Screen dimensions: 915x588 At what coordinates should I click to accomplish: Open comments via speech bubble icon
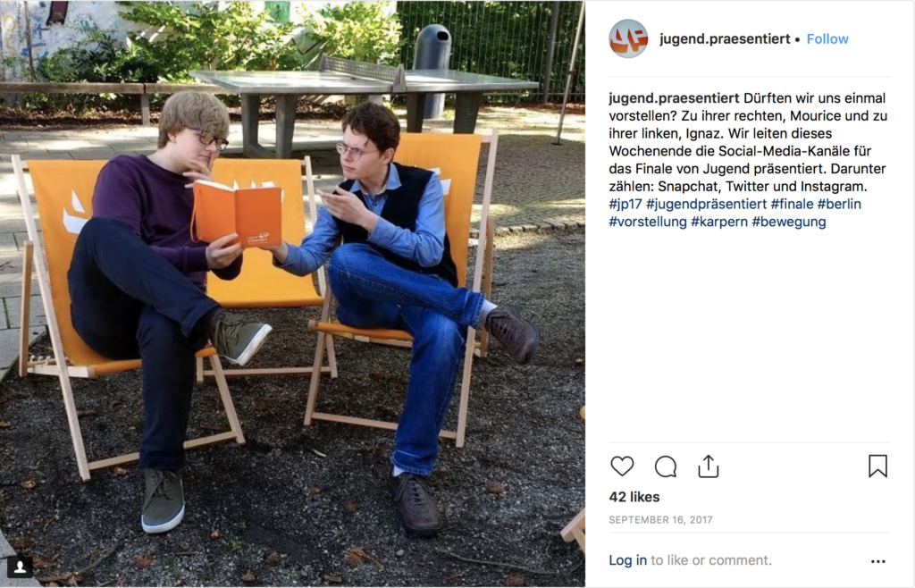[x=665, y=466]
